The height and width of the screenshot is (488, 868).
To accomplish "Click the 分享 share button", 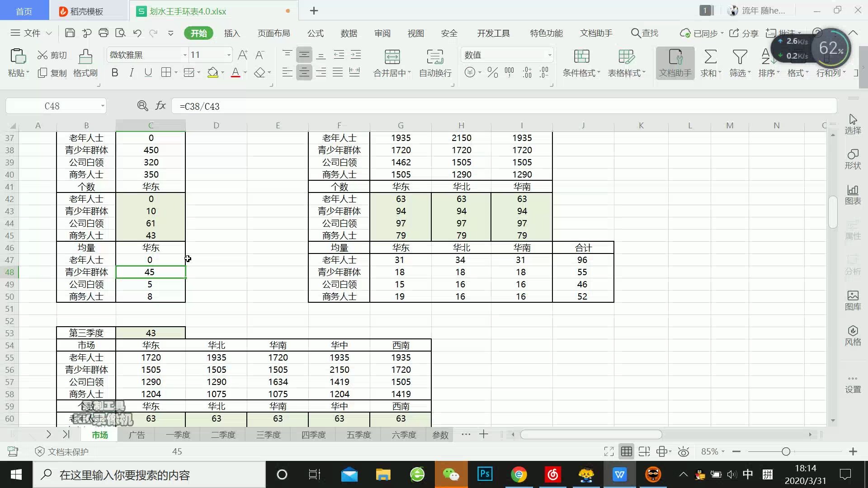I will [x=744, y=33].
